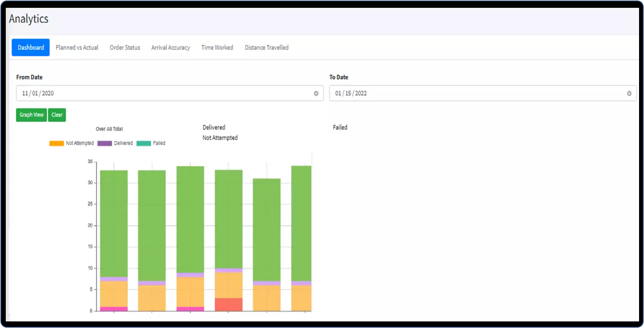Click the Delivered heading text

(x=214, y=127)
